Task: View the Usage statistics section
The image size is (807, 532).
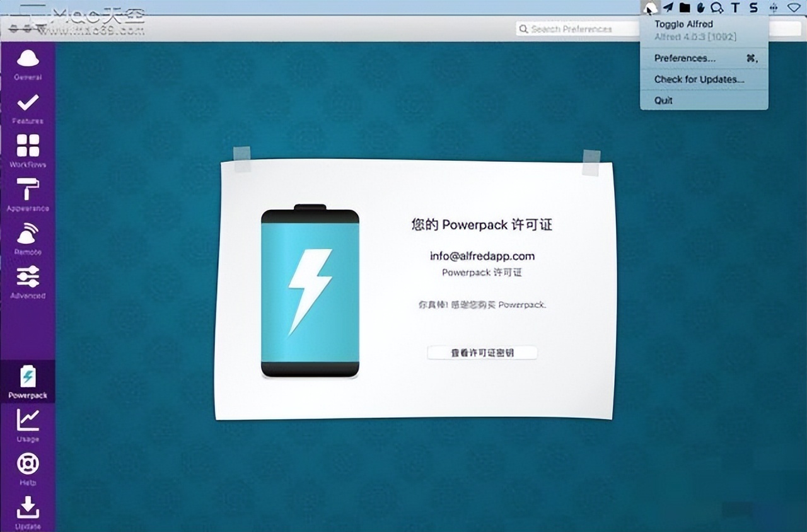Action: (28, 425)
